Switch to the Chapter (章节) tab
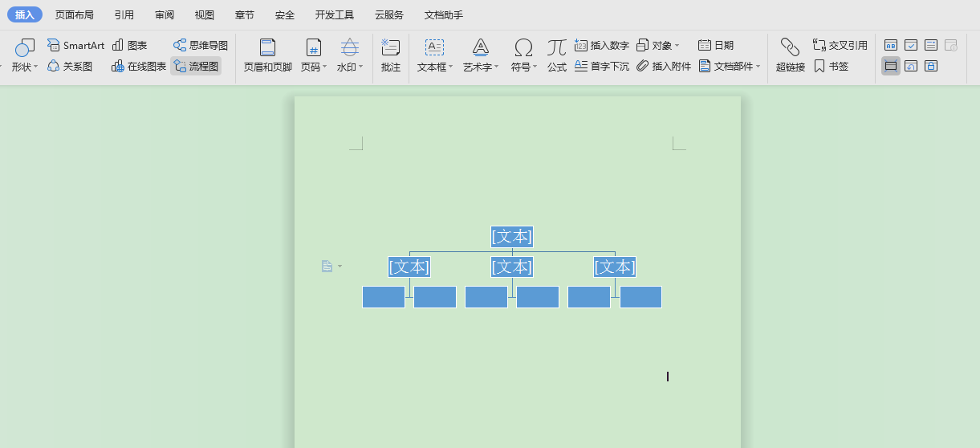 (x=245, y=15)
